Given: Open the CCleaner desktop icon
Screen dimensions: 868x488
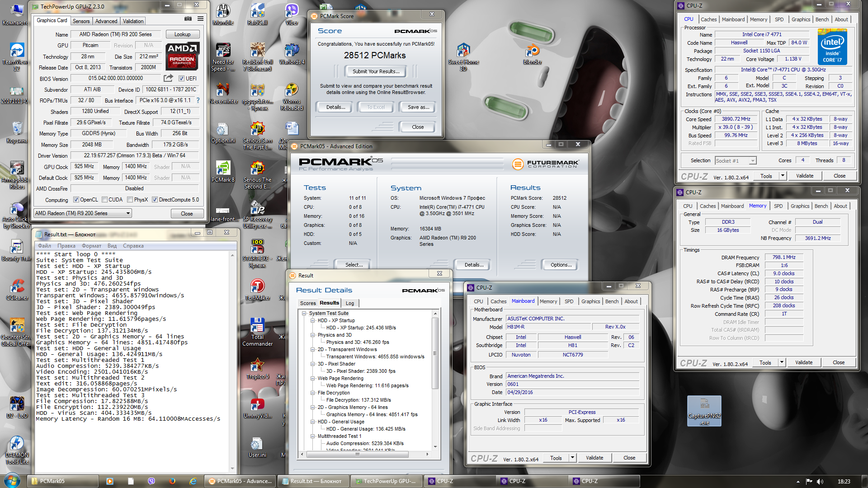Looking at the screenshot, I should (x=17, y=289).
